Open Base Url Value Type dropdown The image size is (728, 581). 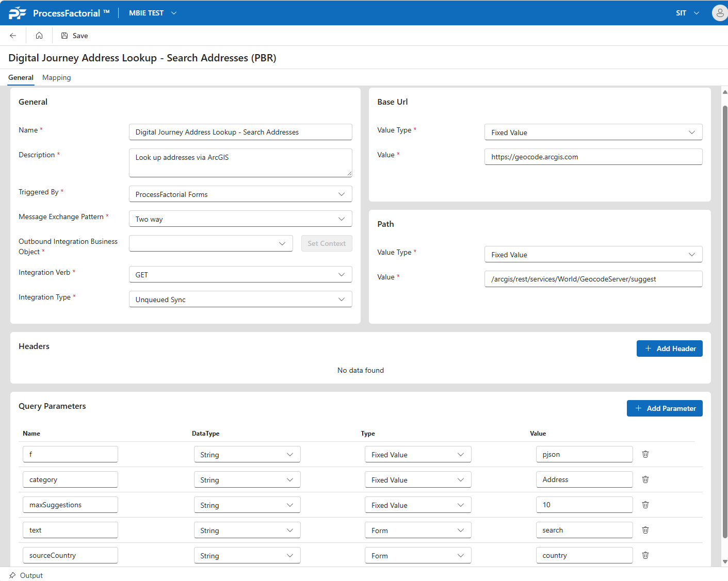593,132
